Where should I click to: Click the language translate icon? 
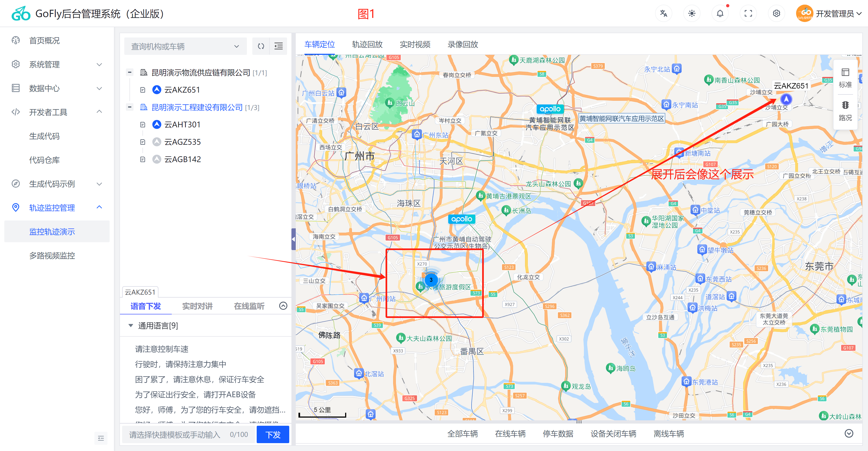tap(663, 14)
